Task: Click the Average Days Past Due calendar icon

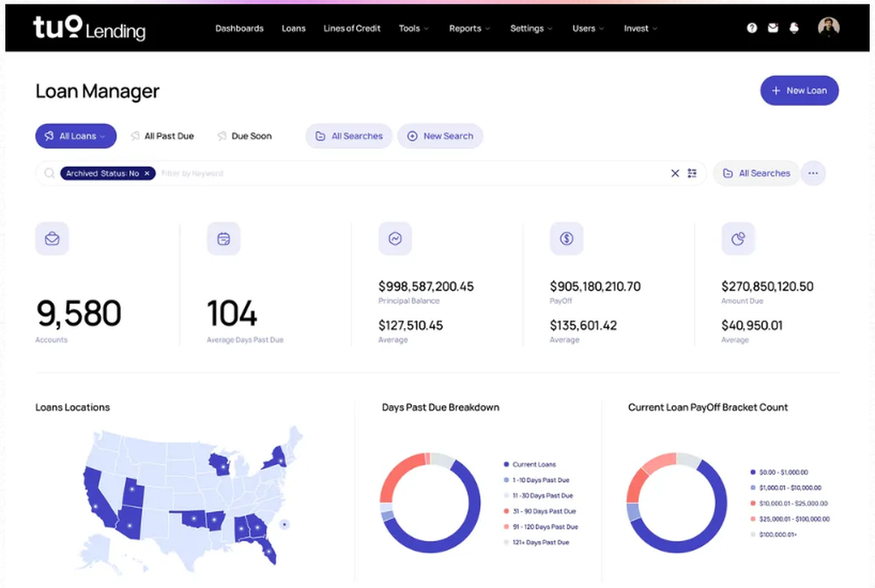Action: (224, 239)
